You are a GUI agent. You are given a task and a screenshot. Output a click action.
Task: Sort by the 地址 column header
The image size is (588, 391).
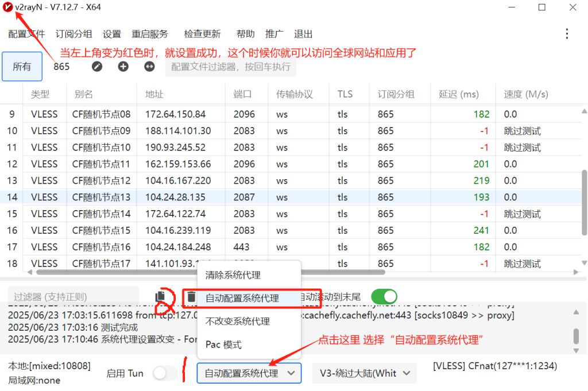pos(181,94)
